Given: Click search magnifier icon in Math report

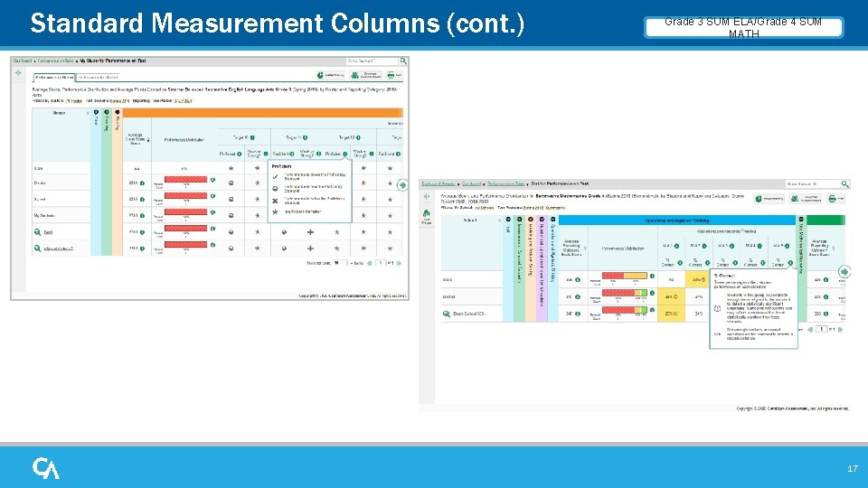Looking at the screenshot, I should pyautogui.click(x=844, y=183).
